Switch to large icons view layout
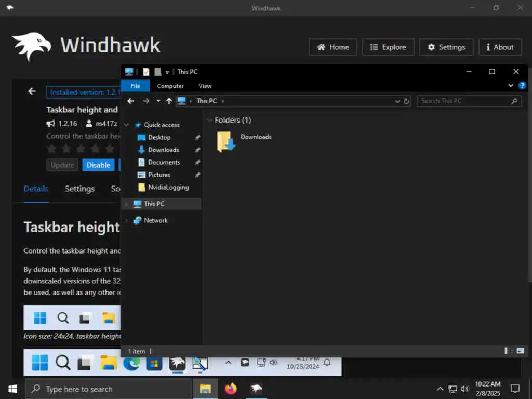Screen dimensions: 532x399 tap(520, 351)
